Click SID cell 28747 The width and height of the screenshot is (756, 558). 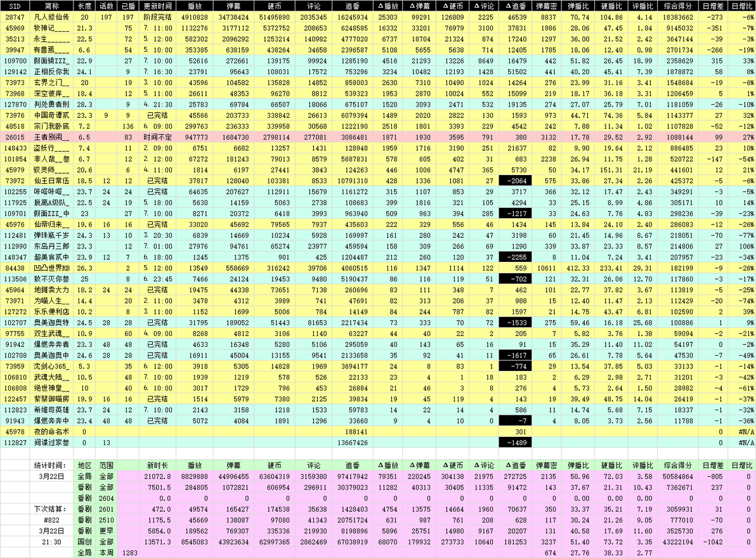[15, 17]
